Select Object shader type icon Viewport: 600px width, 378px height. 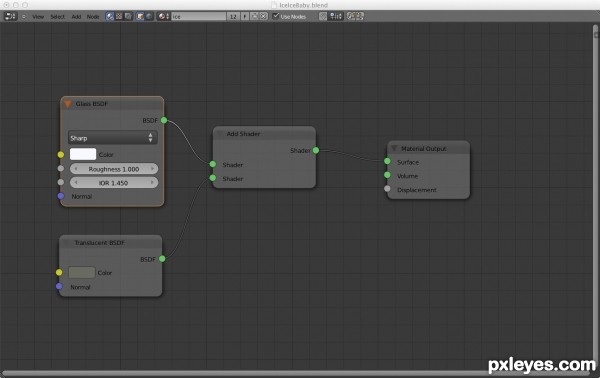coord(140,16)
